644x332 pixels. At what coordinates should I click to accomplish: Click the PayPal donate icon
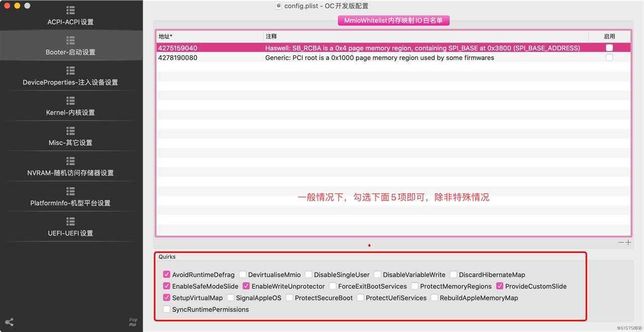[x=133, y=322]
